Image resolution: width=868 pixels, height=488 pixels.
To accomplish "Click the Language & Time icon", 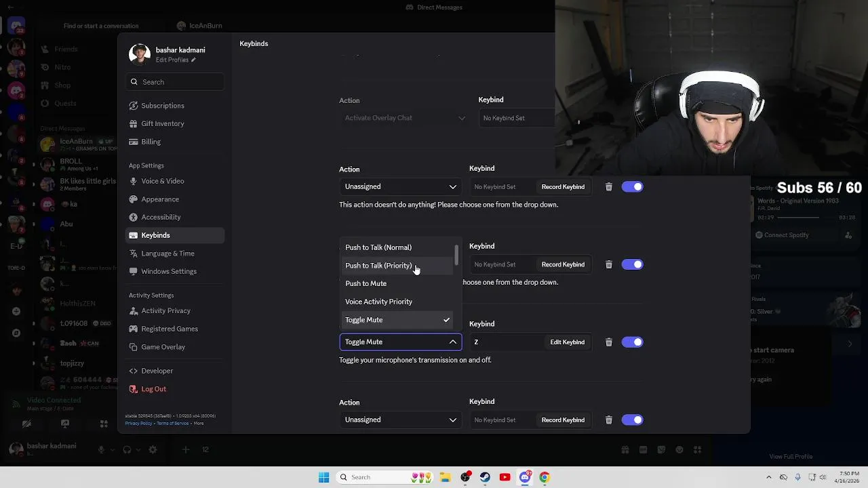I will [134, 253].
